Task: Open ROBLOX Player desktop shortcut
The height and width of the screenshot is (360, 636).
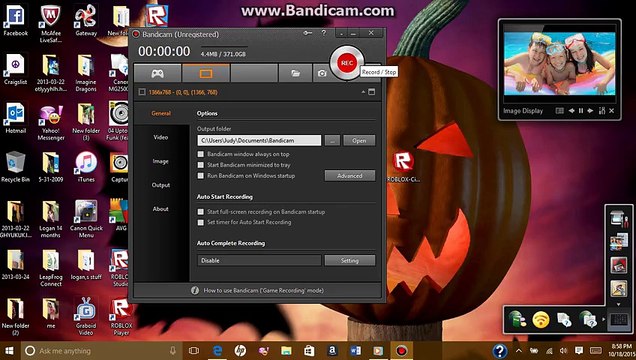Action: tap(121, 317)
